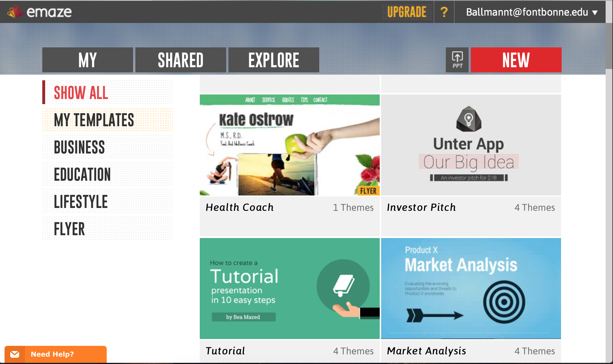Click the Tutorial title text

[225, 351]
